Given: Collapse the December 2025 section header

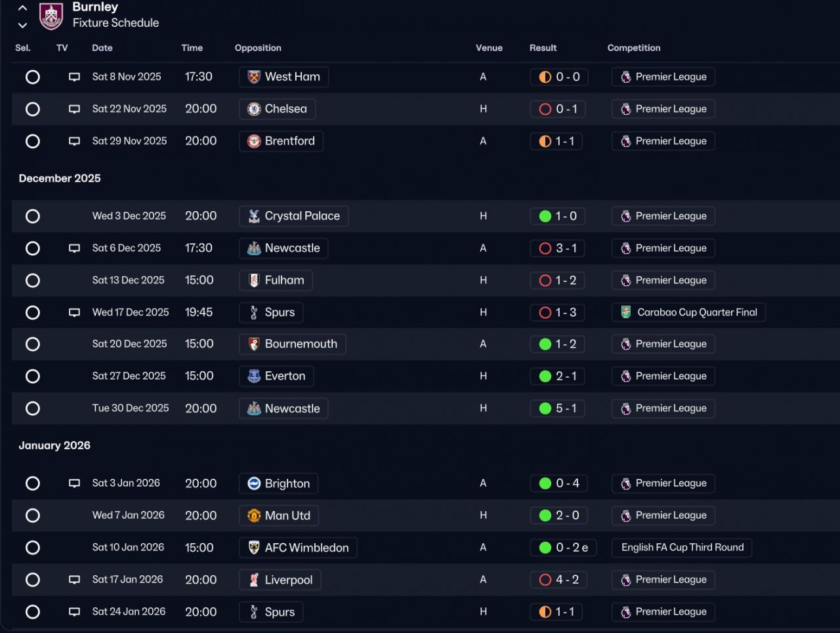Looking at the screenshot, I should click(60, 178).
